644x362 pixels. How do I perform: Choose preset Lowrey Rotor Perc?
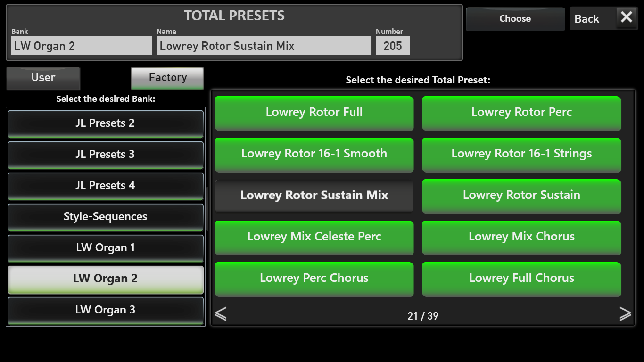(521, 113)
